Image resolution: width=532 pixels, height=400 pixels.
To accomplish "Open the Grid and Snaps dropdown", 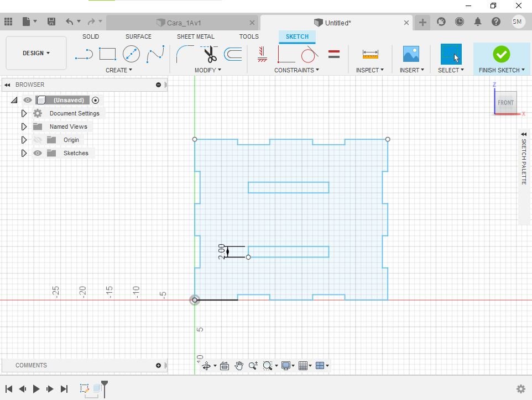I will (305, 366).
